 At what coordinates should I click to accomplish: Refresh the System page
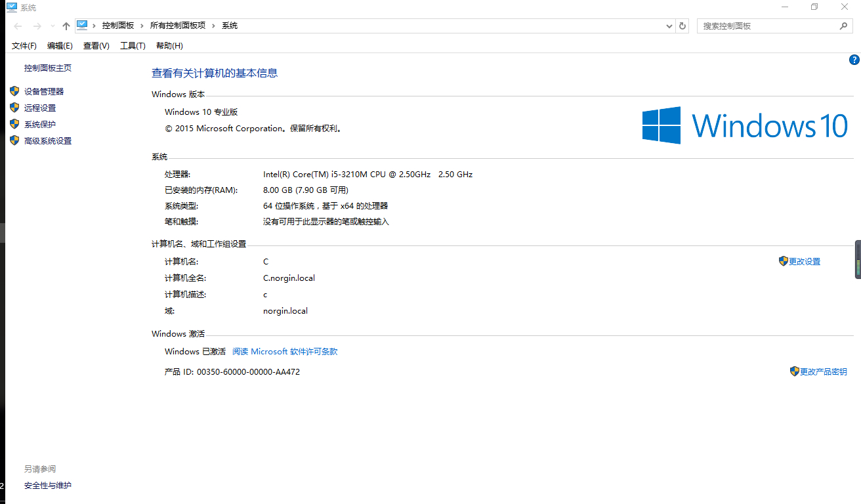tap(682, 26)
